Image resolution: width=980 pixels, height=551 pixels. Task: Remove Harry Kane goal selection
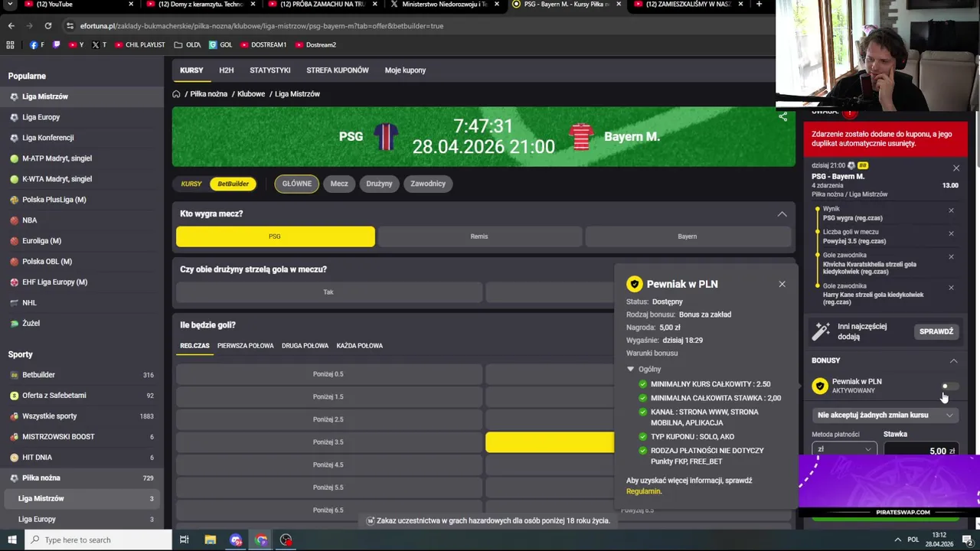coord(951,288)
